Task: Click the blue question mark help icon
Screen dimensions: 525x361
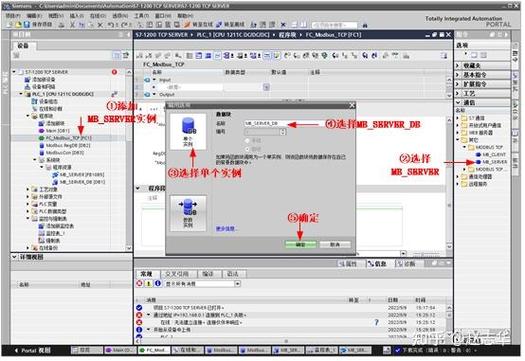Action: 376,322
